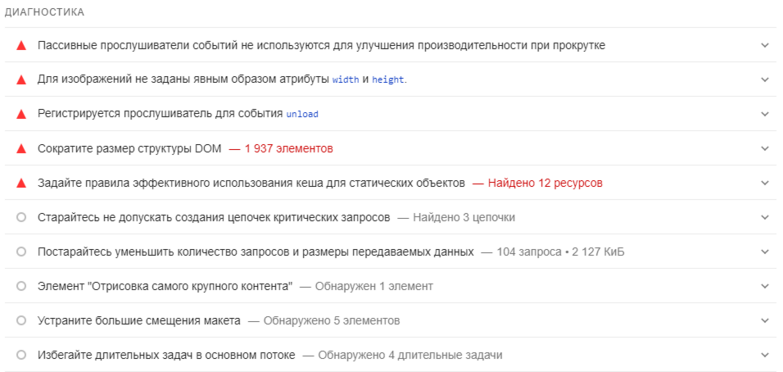Open 'Устраните большие смещения макета' title
Viewport: 783px width, 372px height.
click(x=139, y=321)
